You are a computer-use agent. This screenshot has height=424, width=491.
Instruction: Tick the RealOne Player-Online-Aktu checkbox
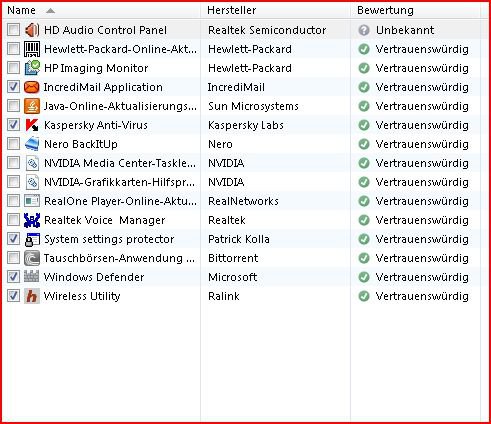point(13,201)
